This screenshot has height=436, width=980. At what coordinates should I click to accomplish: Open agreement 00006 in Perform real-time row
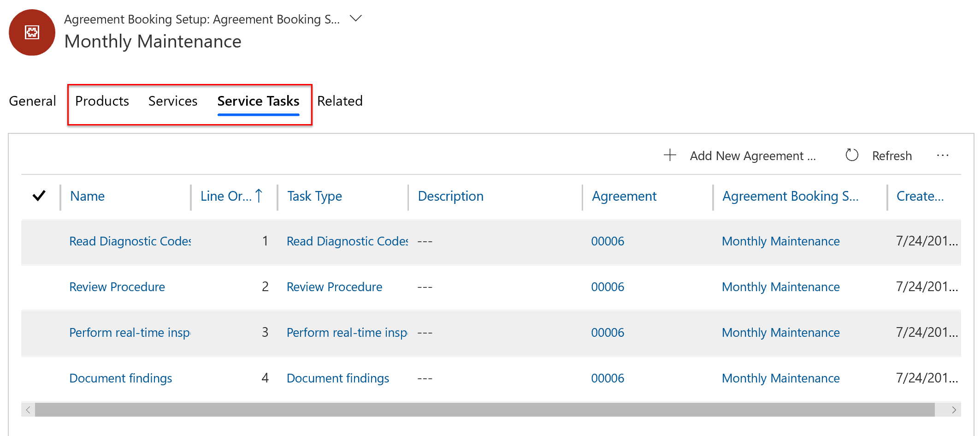tap(608, 333)
